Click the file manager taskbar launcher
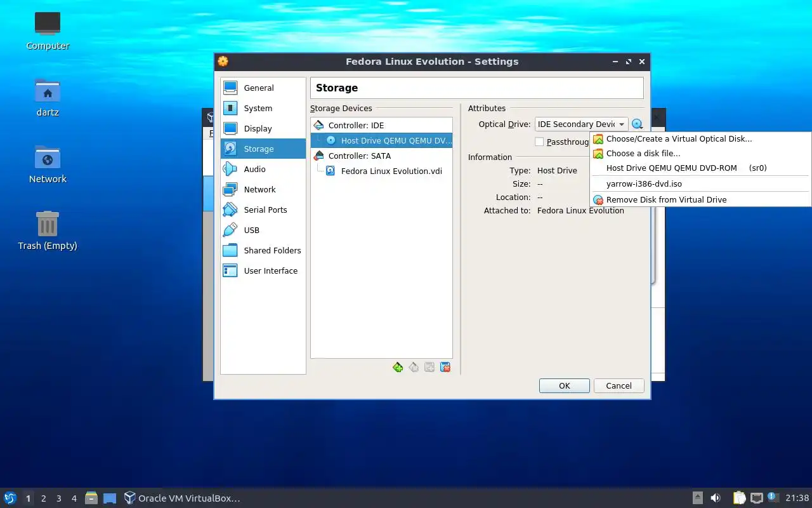Viewport: 812px width, 508px height. [x=91, y=498]
